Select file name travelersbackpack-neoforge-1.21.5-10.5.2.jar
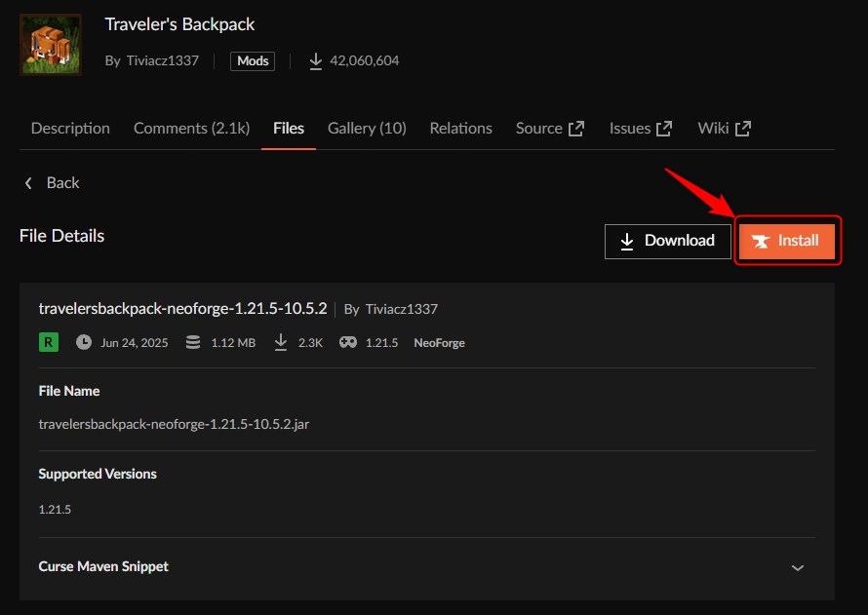The image size is (868, 615). 174,424
